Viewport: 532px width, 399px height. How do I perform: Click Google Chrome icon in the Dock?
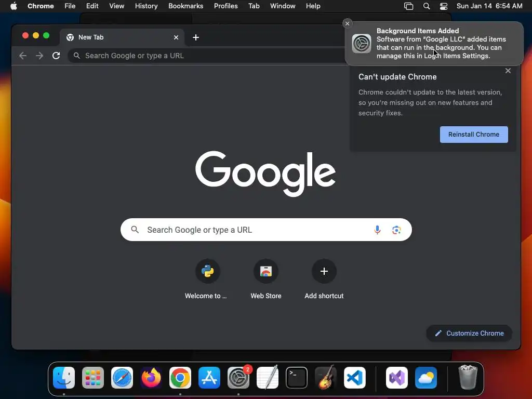point(180,378)
